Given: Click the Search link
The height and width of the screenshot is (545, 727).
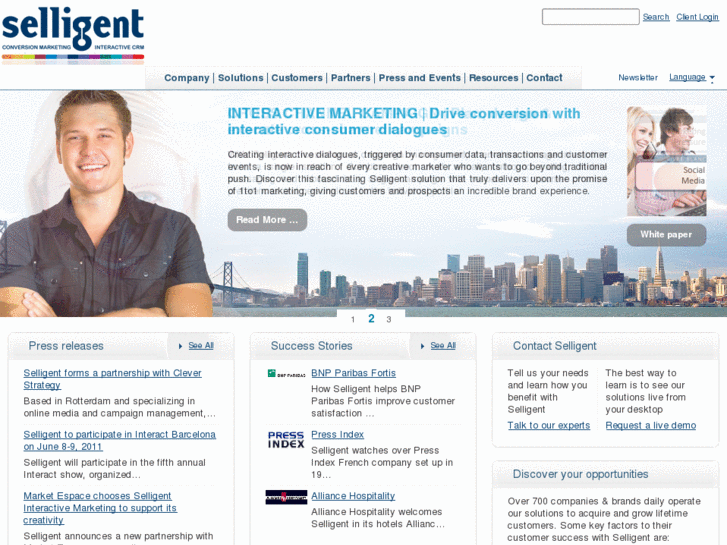Looking at the screenshot, I should (656, 17).
